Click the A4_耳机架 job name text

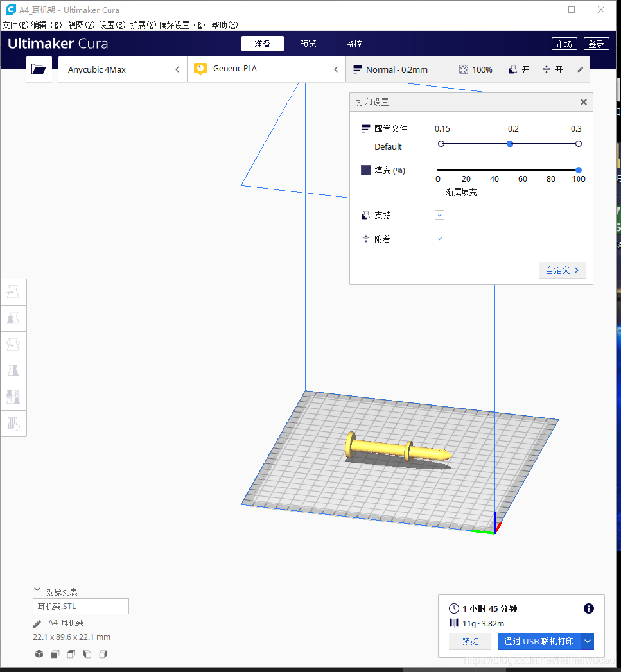click(66, 623)
